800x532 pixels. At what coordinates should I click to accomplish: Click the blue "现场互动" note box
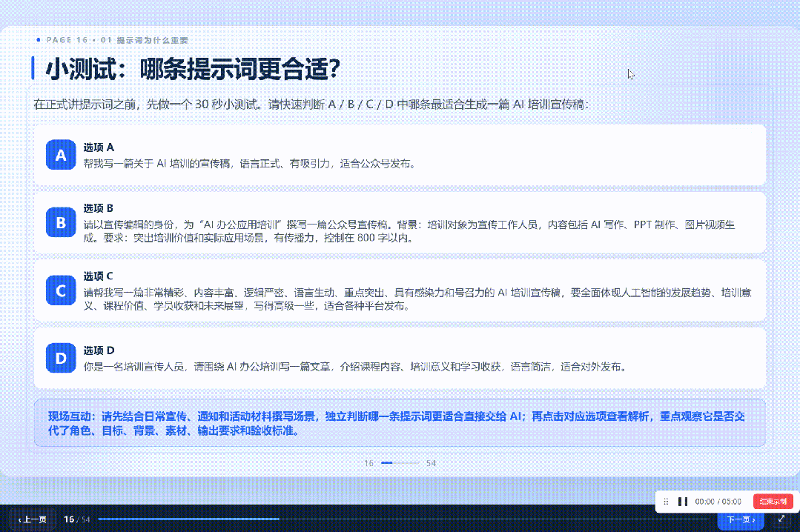pyautogui.click(x=400, y=423)
